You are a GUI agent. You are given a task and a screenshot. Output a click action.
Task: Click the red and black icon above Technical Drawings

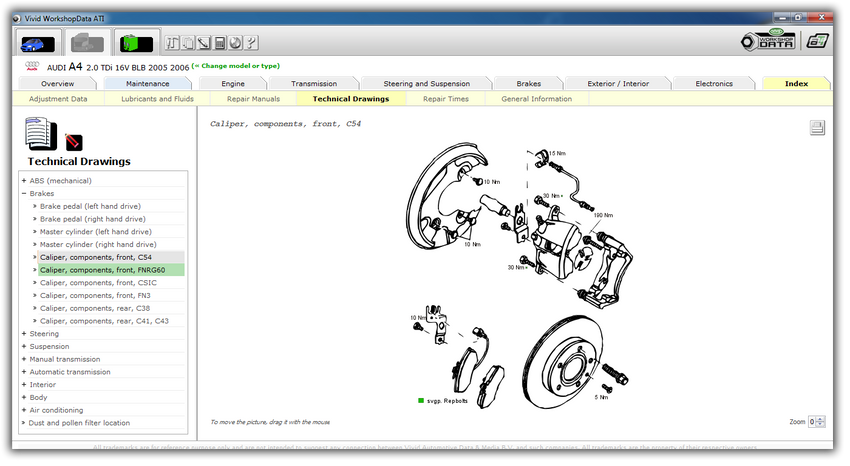click(x=74, y=142)
